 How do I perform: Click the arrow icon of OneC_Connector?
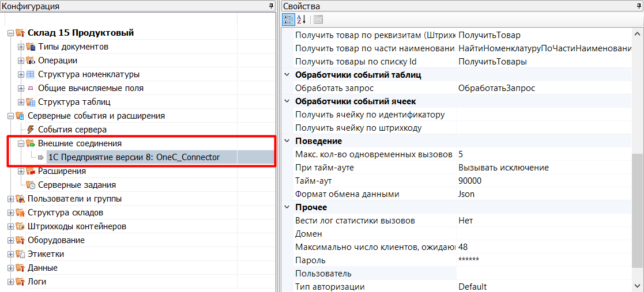pyautogui.click(x=41, y=157)
